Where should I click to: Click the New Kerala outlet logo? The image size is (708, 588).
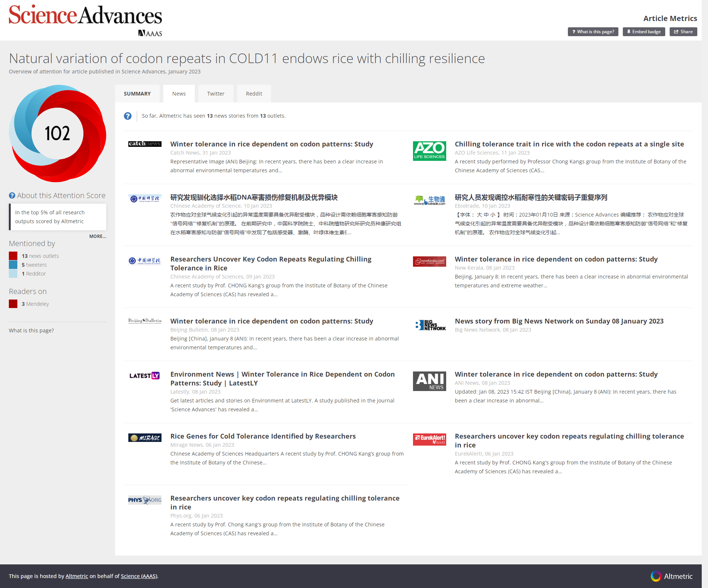tap(429, 262)
